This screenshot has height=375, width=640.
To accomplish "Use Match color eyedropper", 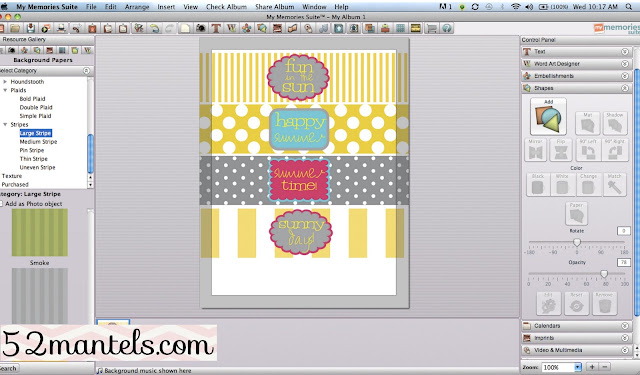I will coord(614,185).
